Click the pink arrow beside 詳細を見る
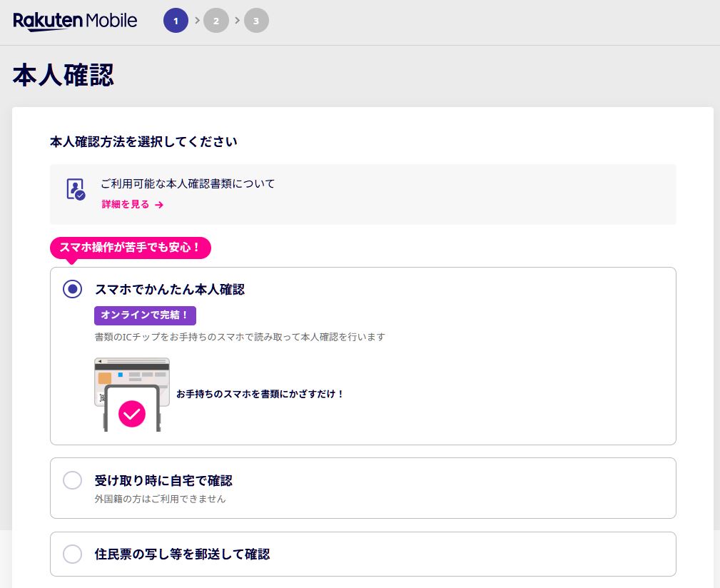The image size is (720, 588). click(159, 205)
